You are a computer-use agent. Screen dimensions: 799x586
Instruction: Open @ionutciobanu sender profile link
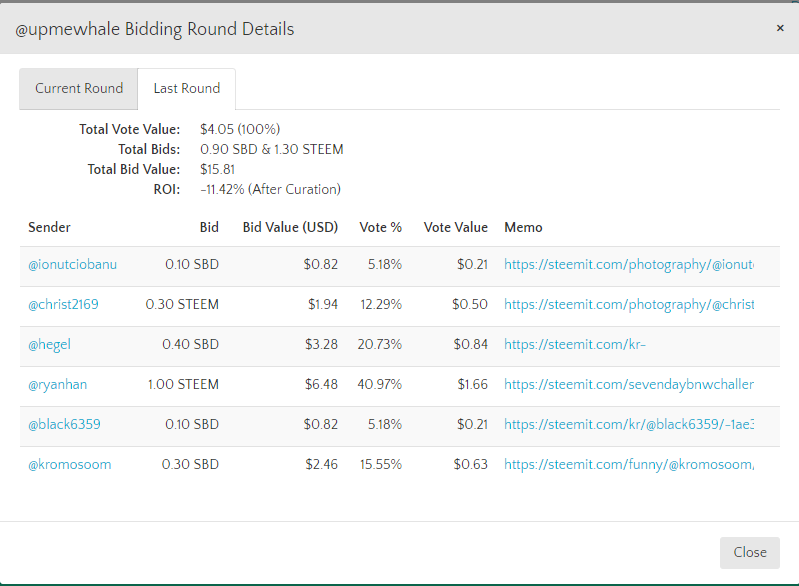(x=72, y=264)
